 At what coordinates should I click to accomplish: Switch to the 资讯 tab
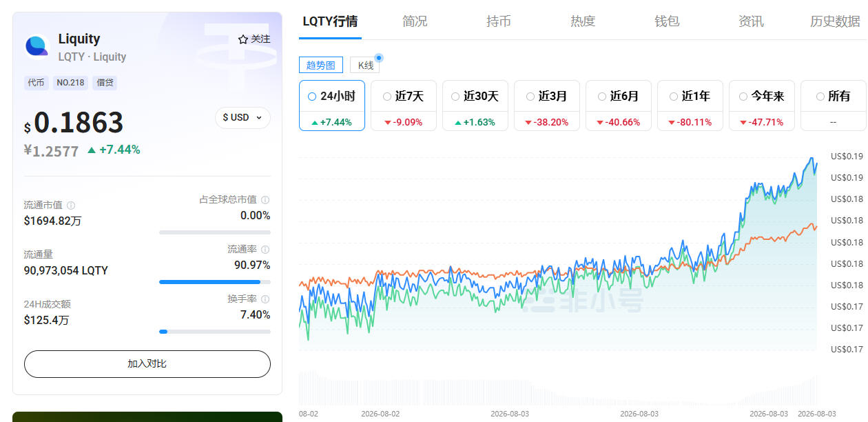pyautogui.click(x=751, y=21)
